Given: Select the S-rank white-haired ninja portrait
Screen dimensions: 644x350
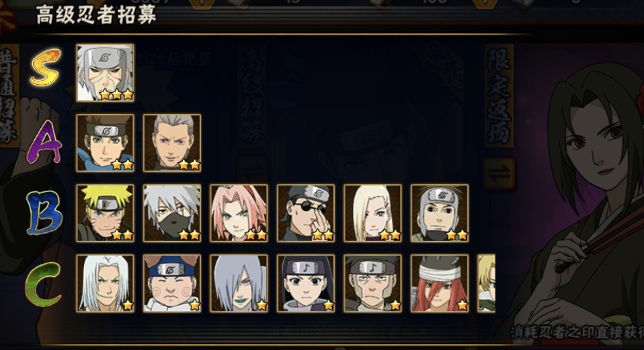Looking at the screenshot, I should [x=105, y=73].
